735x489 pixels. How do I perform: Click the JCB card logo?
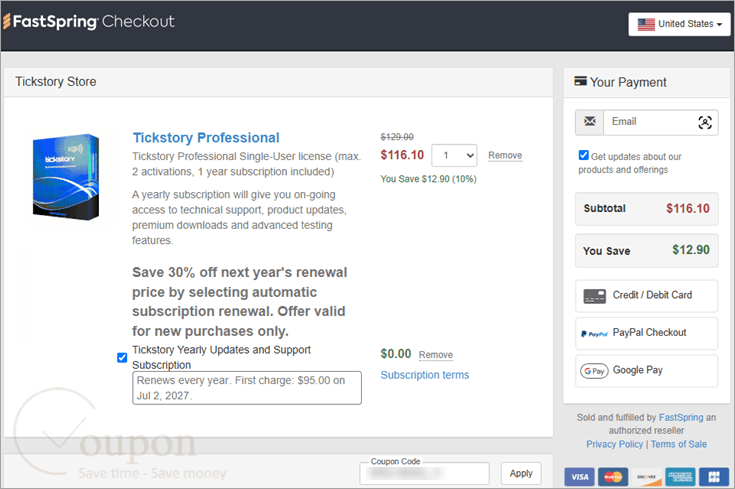714,477
